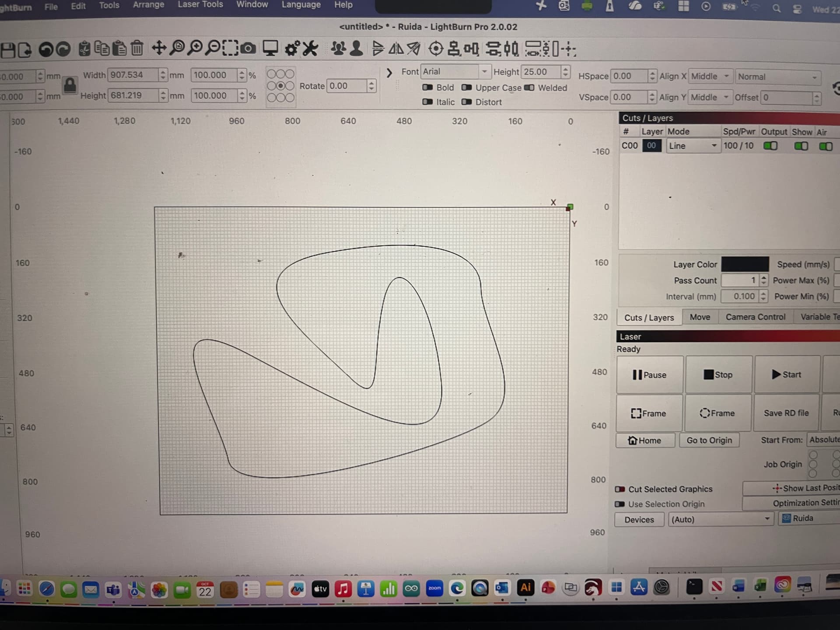The height and width of the screenshot is (630, 840).
Task: Click the Go to Origin button
Action: click(709, 440)
